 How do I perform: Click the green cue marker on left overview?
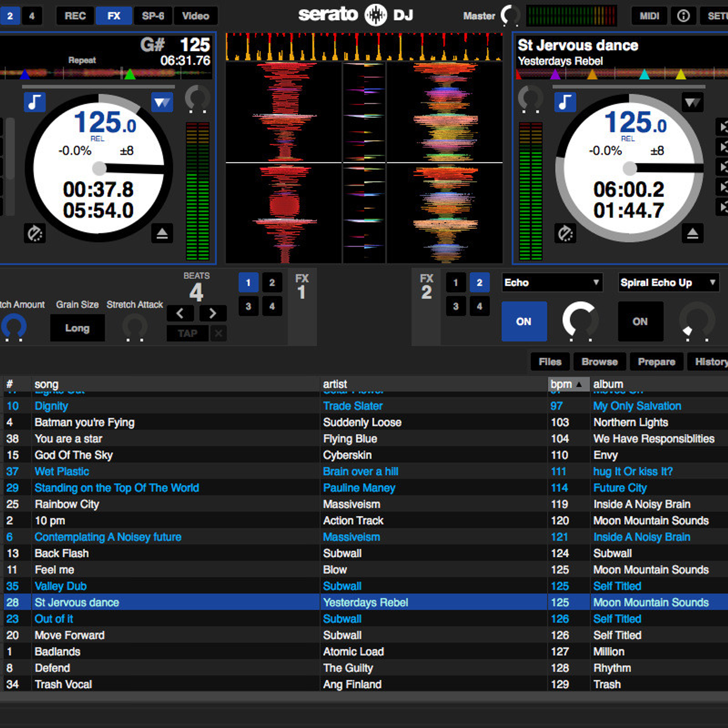pos(130,74)
